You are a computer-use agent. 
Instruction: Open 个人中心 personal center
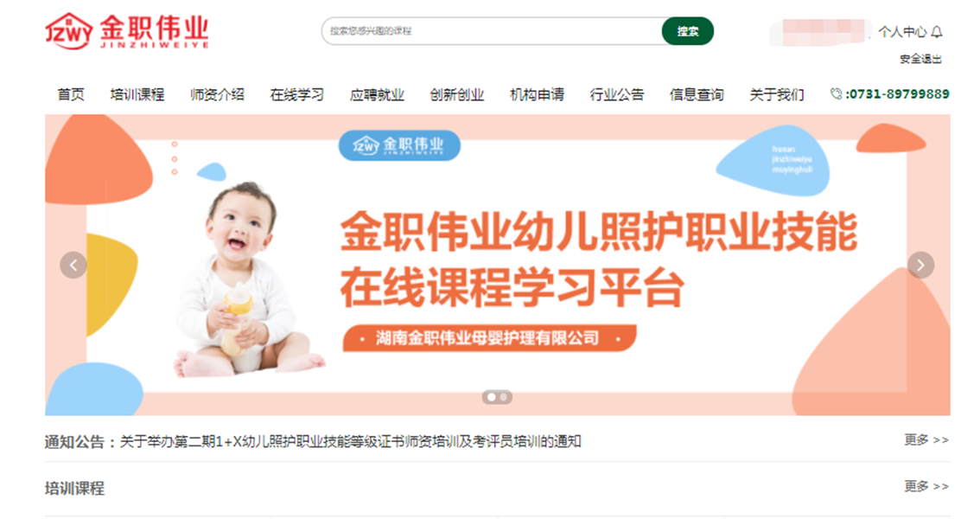coord(902,32)
